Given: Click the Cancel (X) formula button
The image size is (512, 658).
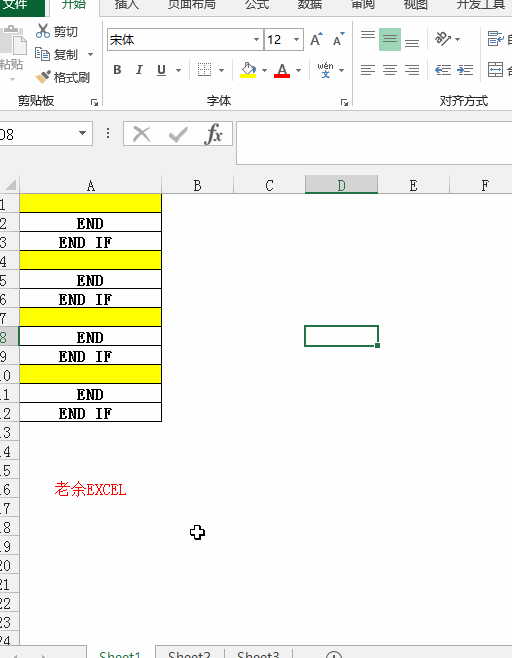Looking at the screenshot, I should (x=141, y=134).
